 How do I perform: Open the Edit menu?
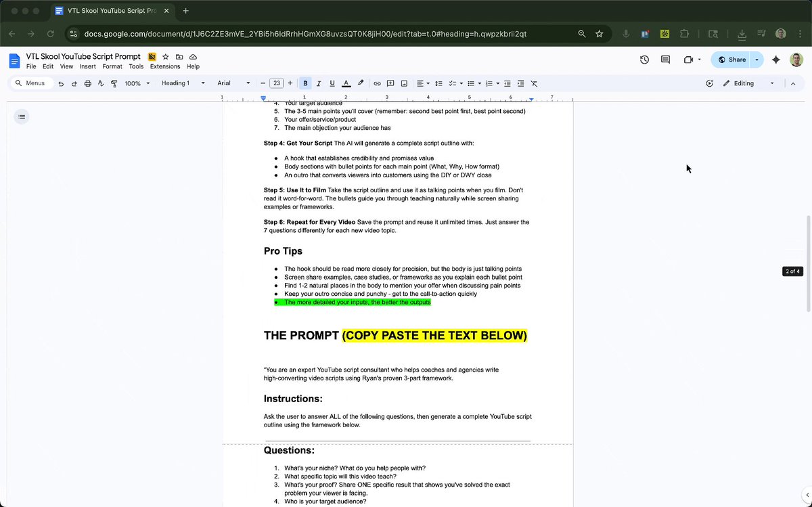(48, 66)
